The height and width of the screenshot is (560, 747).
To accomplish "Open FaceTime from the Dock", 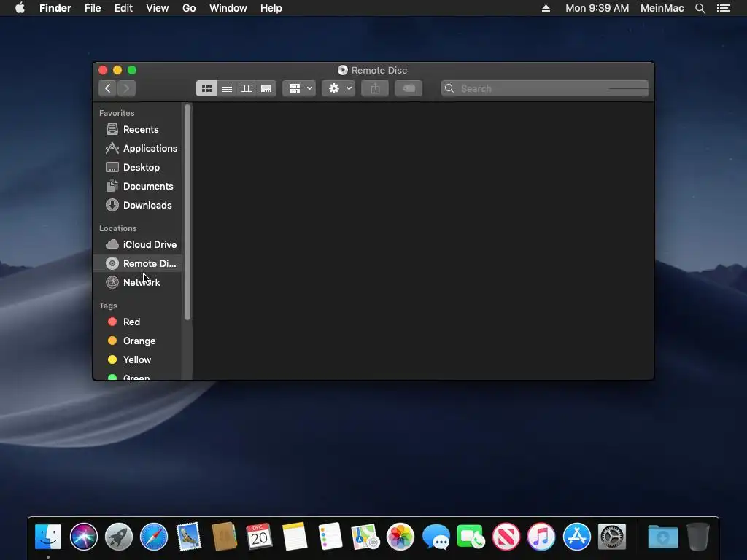I will point(471,537).
